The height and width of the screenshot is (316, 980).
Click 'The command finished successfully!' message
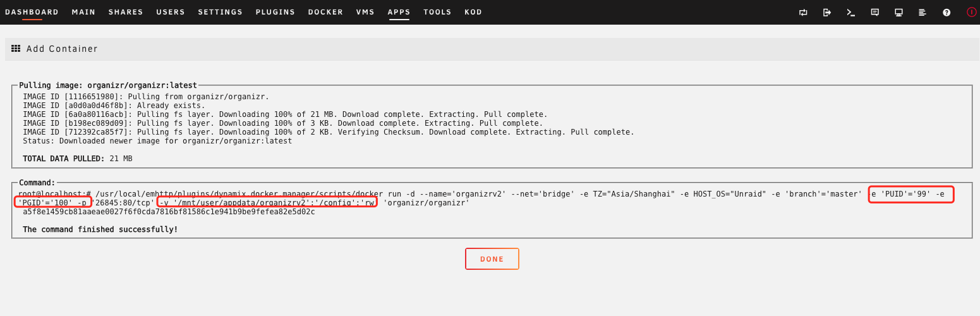pyautogui.click(x=100, y=229)
